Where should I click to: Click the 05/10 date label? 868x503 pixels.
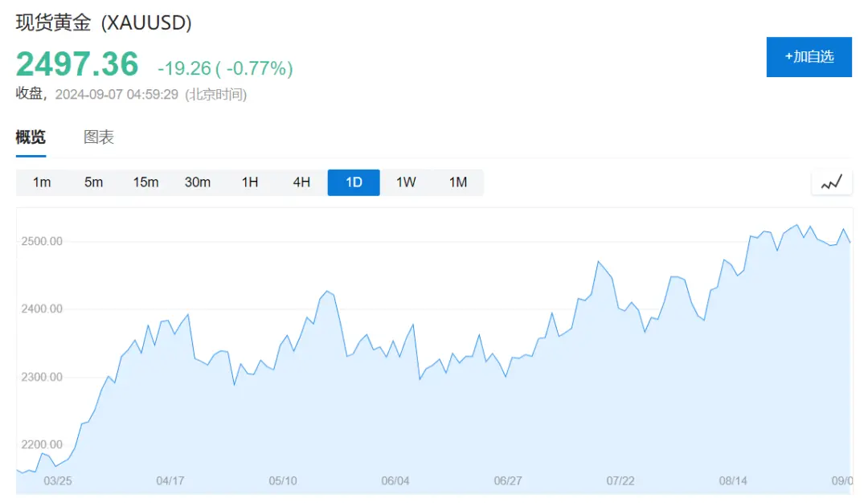click(x=283, y=481)
